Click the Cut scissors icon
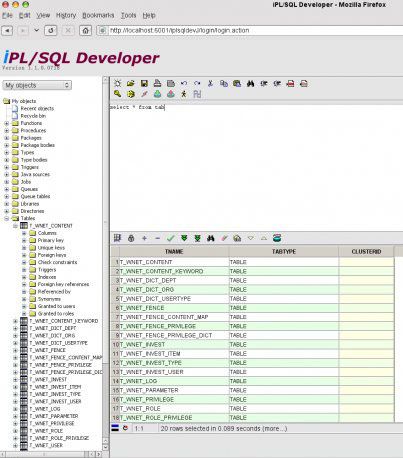The height and width of the screenshot is (458, 403). (210, 83)
